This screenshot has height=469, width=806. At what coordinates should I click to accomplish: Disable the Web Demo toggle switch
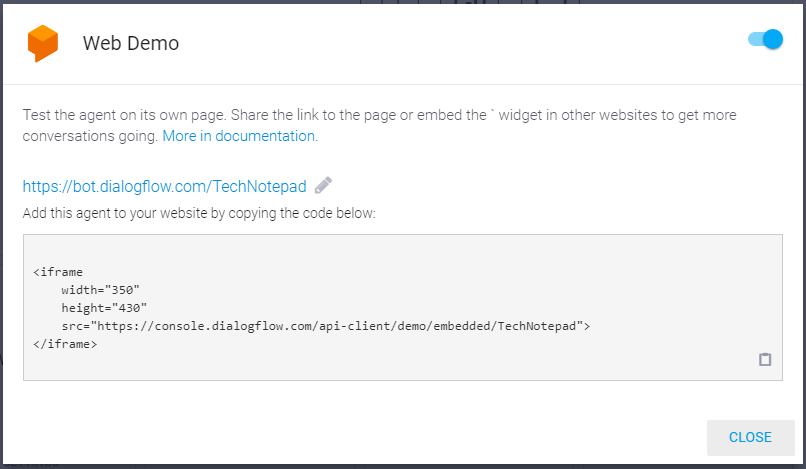point(765,40)
